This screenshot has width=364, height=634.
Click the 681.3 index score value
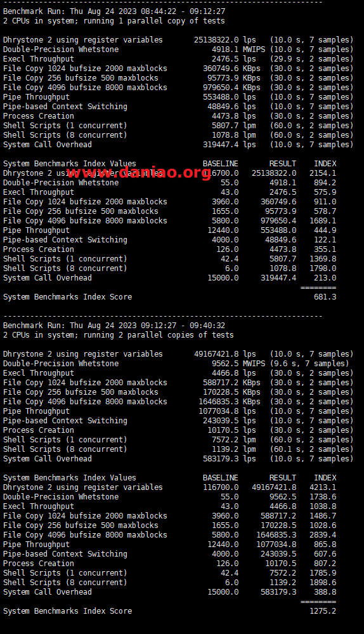(325, 297)
